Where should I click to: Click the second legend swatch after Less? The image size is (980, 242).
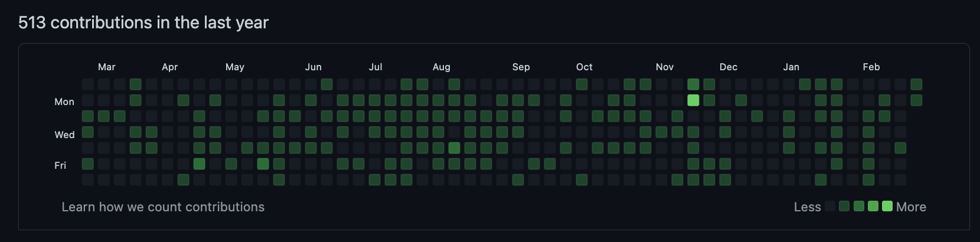click(844, 206)
